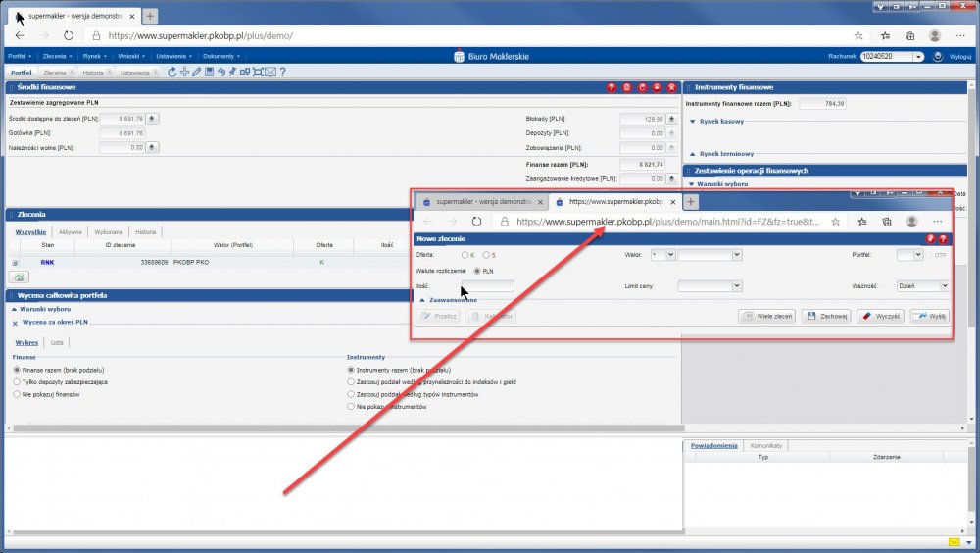Screen dimensions: 980x553
Task: Click the Zachowaj button in Nowe zlecenie
Action: [x=826, y=316]
